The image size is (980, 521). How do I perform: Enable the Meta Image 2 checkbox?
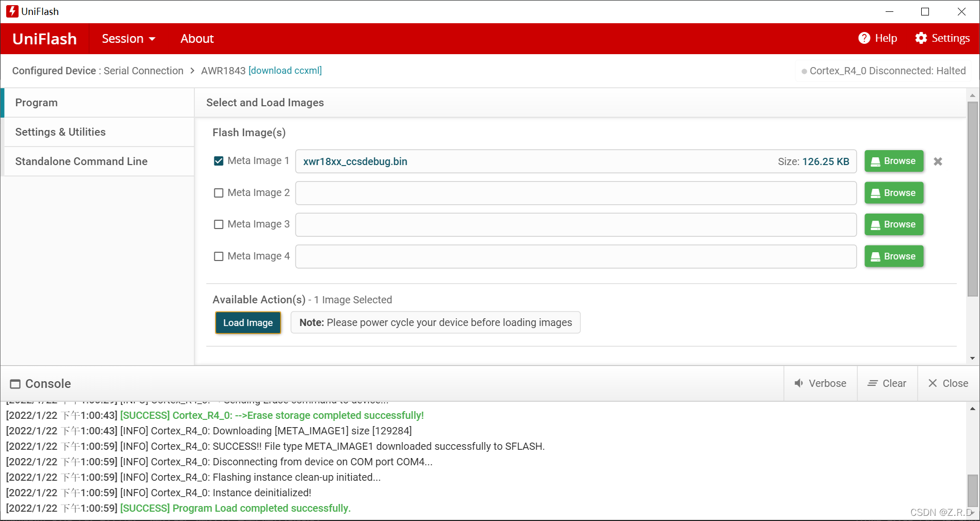pyautogui.click(x=219, y=193)
